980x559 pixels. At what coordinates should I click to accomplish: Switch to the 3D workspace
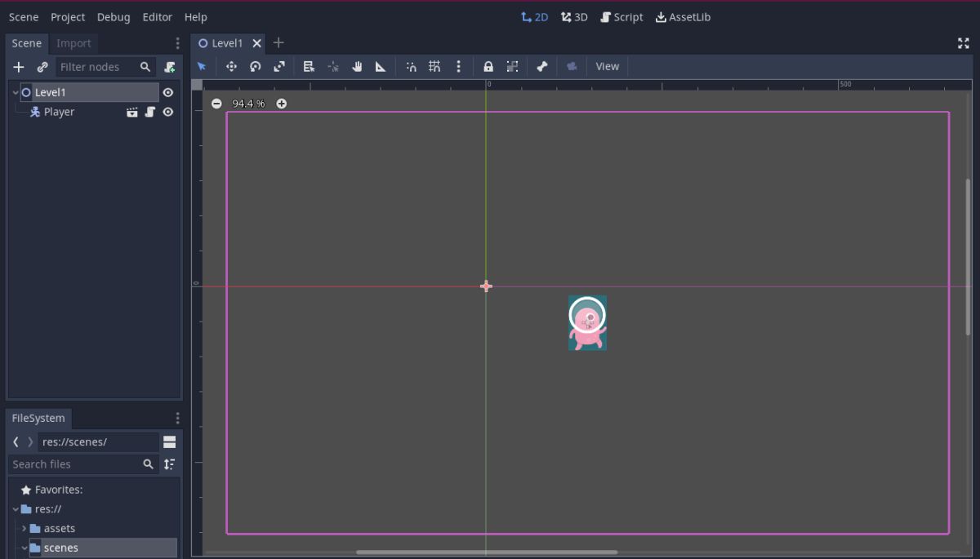click(574, 17)
